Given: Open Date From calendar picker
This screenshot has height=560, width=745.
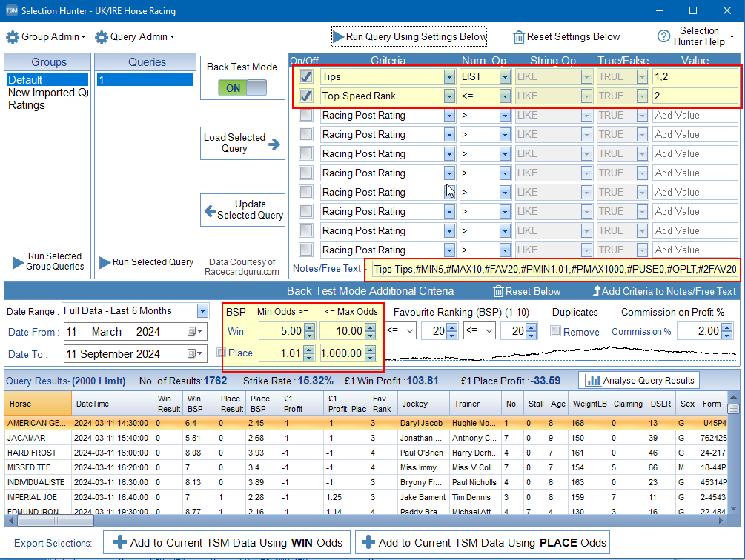Looking at the screenshot, I should [195, 331].
